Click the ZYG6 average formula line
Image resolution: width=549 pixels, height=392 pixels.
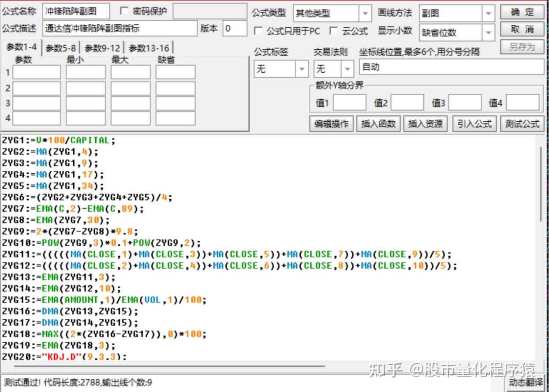tap(87, 197)
